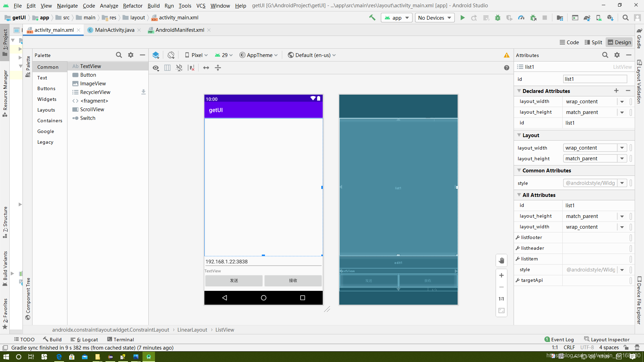Click the vertical distribute icon
Screen dimensions: 644x362
(x=218, y=68)
